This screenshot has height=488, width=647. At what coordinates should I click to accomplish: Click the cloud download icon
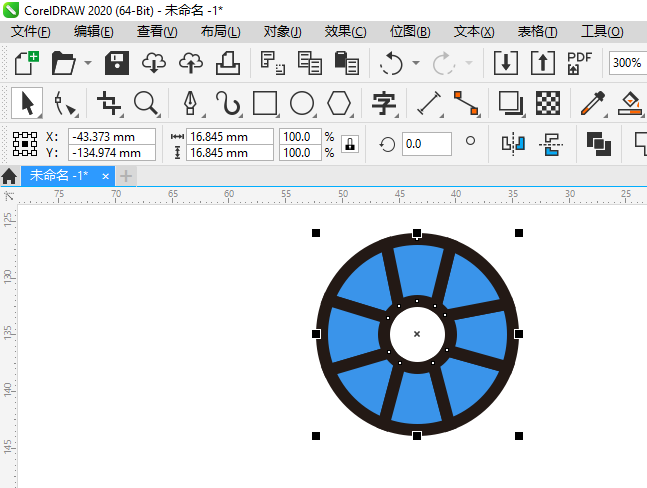154,63
